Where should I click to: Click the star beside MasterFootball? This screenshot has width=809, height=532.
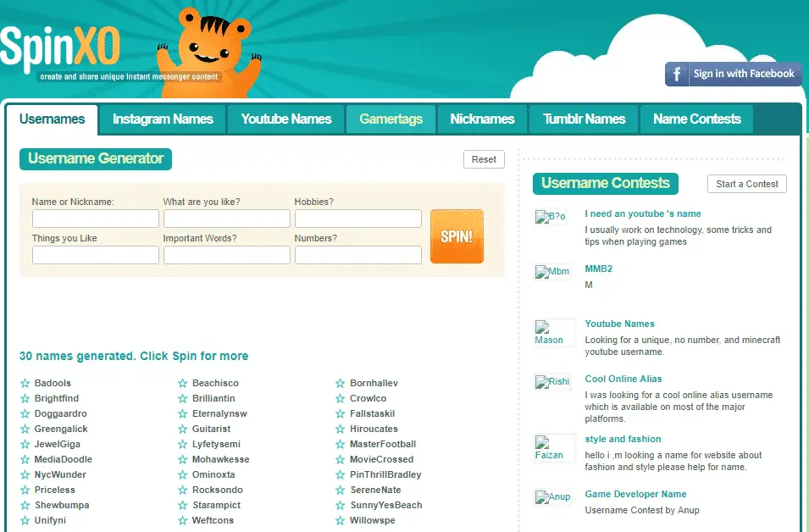click(x=340, y=445)
